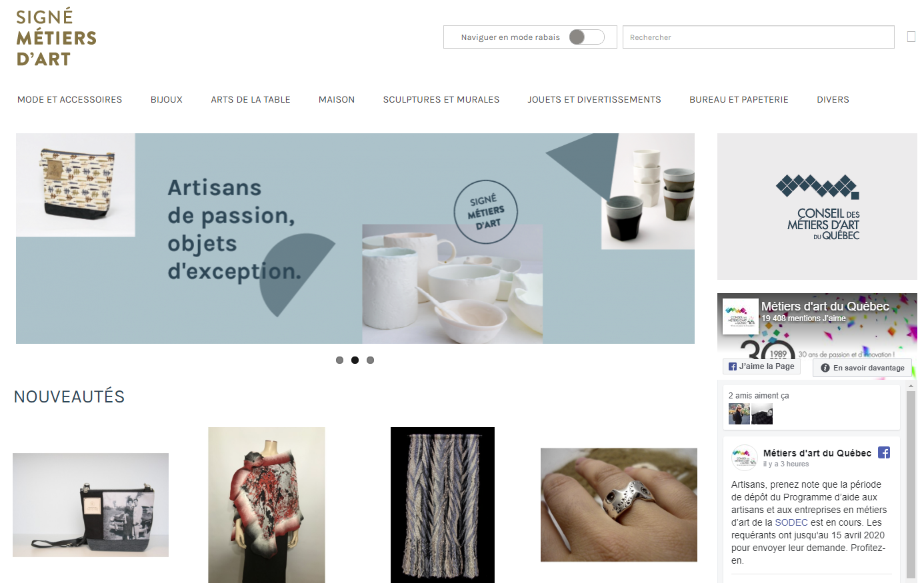Toggle Naviguer en mode rabais switch

coord(587,37)
